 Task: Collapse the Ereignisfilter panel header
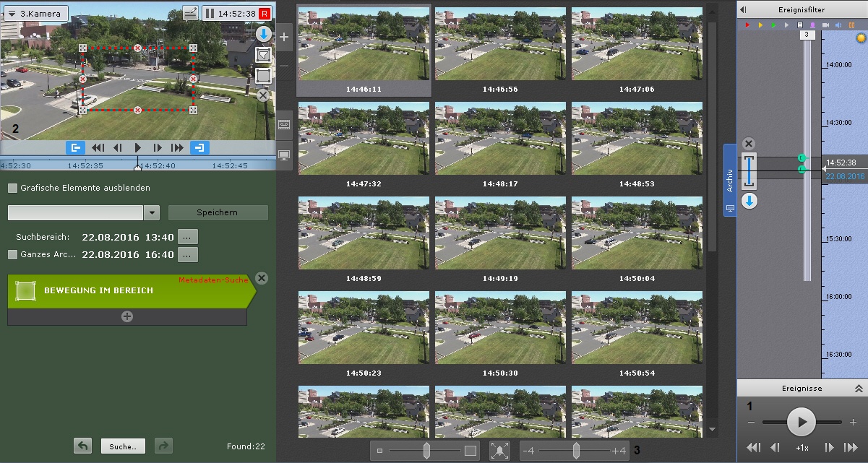point(744,9)
